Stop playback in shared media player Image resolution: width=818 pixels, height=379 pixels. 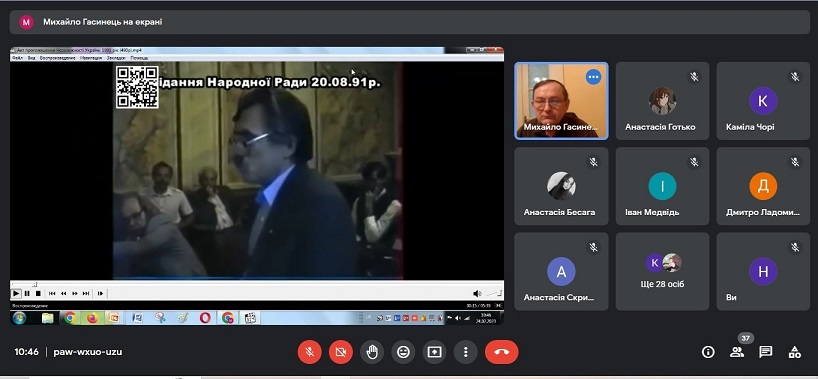(x=38, y=293)
